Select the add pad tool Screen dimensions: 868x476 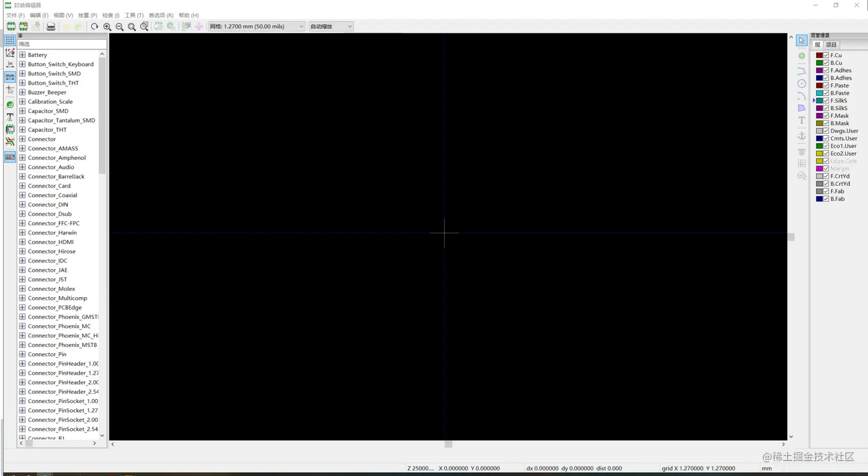[x=801, y=56]
